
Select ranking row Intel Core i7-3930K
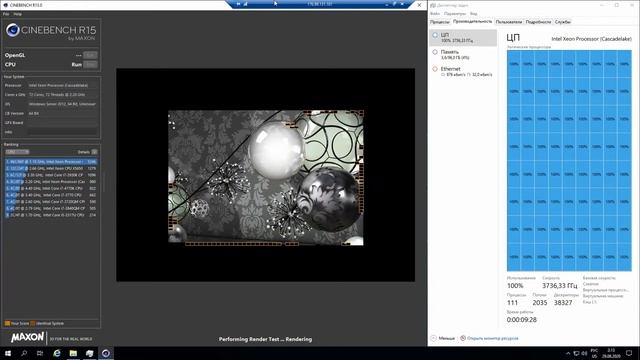(x=51, y=175)
